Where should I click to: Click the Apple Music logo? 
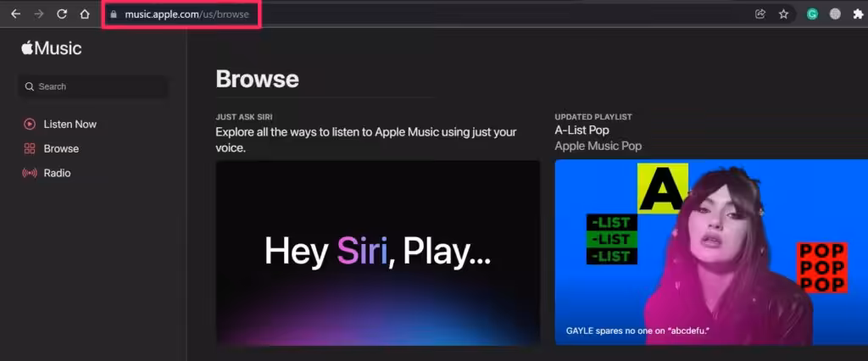pyautogui.click(x=52, y=48)
